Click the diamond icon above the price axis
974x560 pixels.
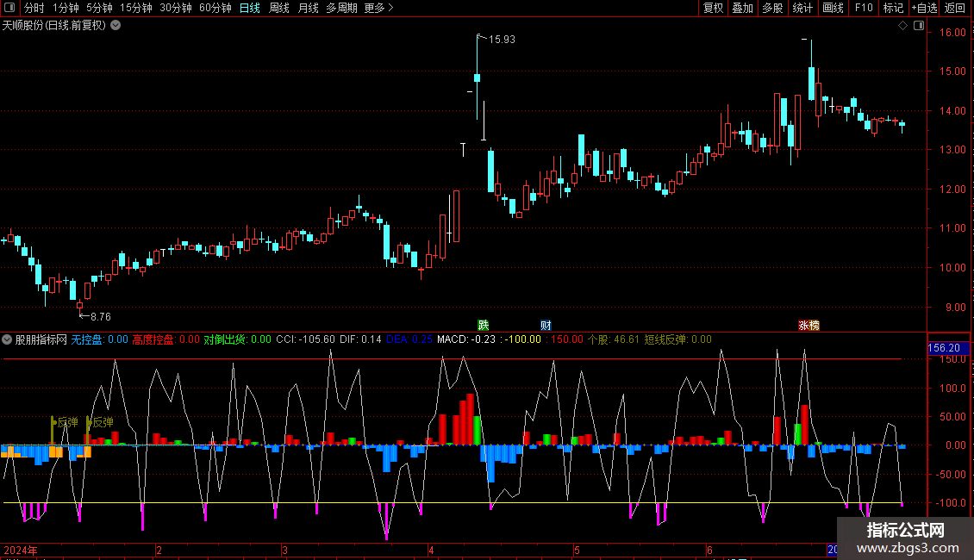click(x=902, y=26)
